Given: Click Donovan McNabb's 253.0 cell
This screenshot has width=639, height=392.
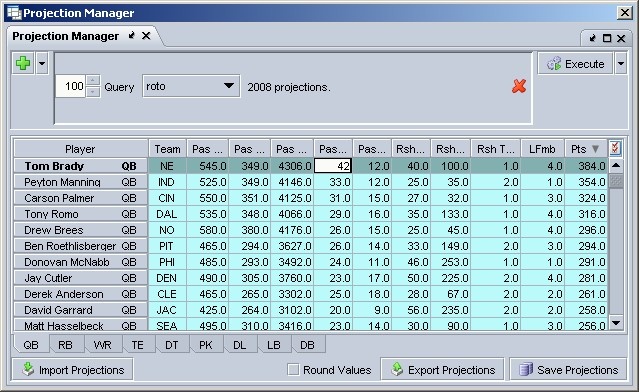Looking at the screenshot, I should point(451,262).
